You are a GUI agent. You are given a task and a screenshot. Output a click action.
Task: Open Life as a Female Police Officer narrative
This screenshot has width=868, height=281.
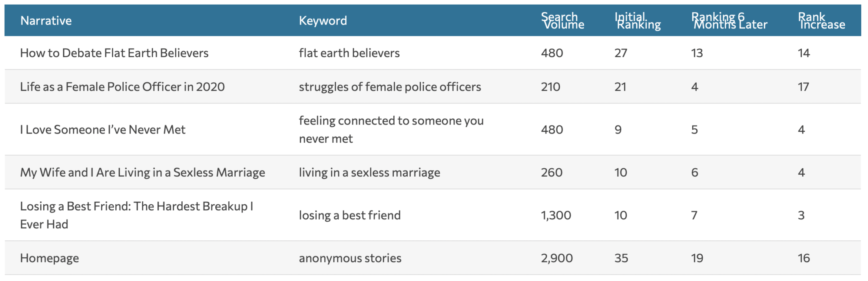tap(122, 87)
